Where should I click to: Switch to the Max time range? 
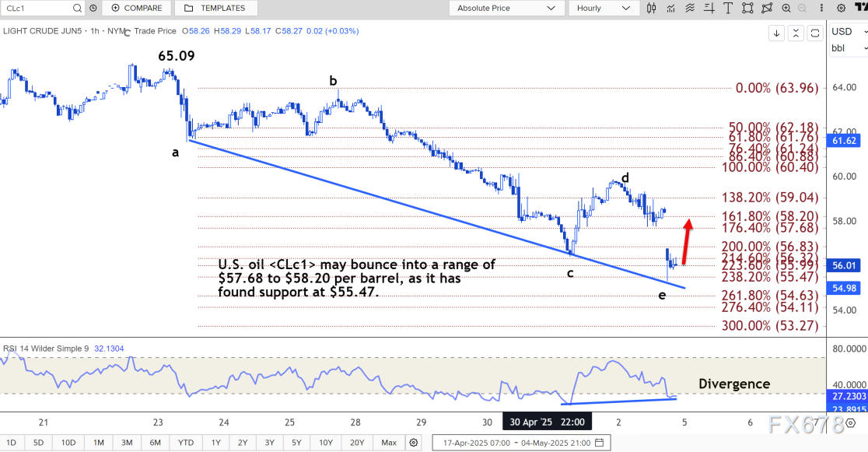[x=388, y=443]
